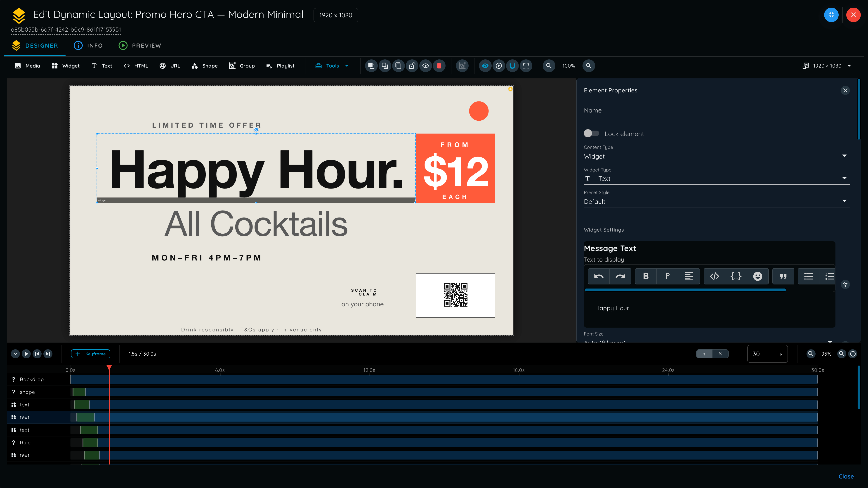Apply bold in the Message Text editor
Image resolution: width=868 pixels, height=488 pixels.
(x=646, y=277)
